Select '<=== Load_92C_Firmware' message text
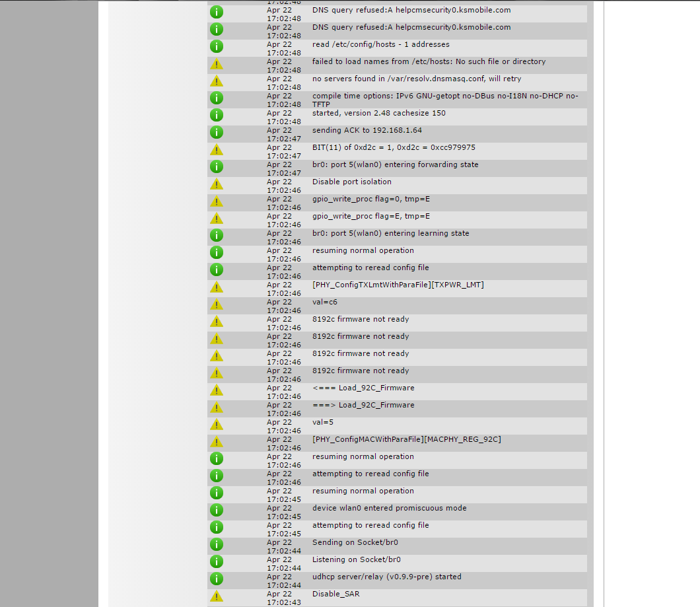Viewport: 700px width, 607px height. (363, 388)
